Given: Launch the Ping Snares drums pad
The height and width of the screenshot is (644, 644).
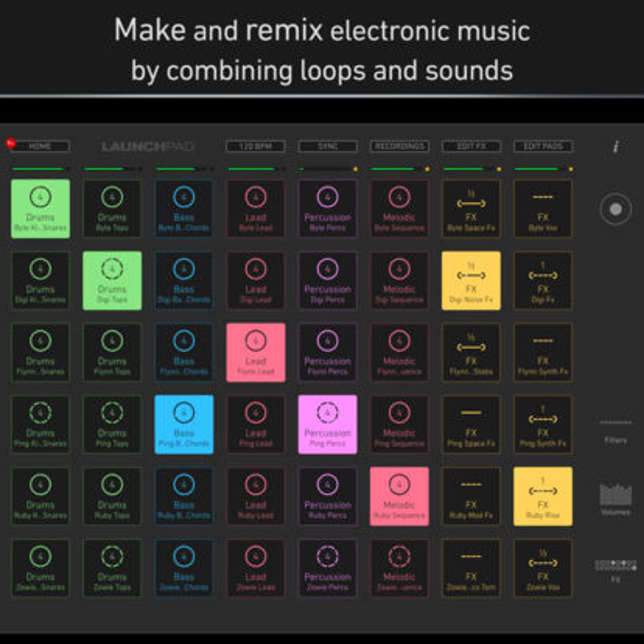Looking at the screenshot, I should (x=40, y=425).
